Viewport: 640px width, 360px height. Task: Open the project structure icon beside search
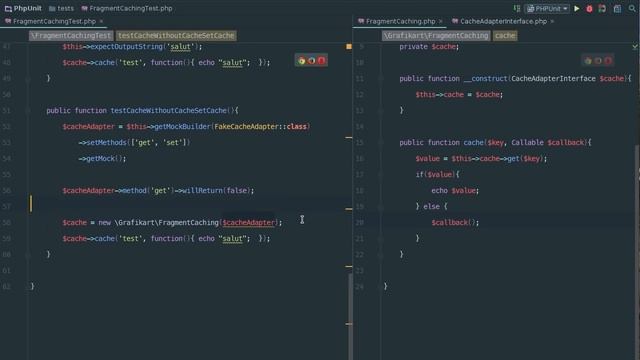[617, 9]
